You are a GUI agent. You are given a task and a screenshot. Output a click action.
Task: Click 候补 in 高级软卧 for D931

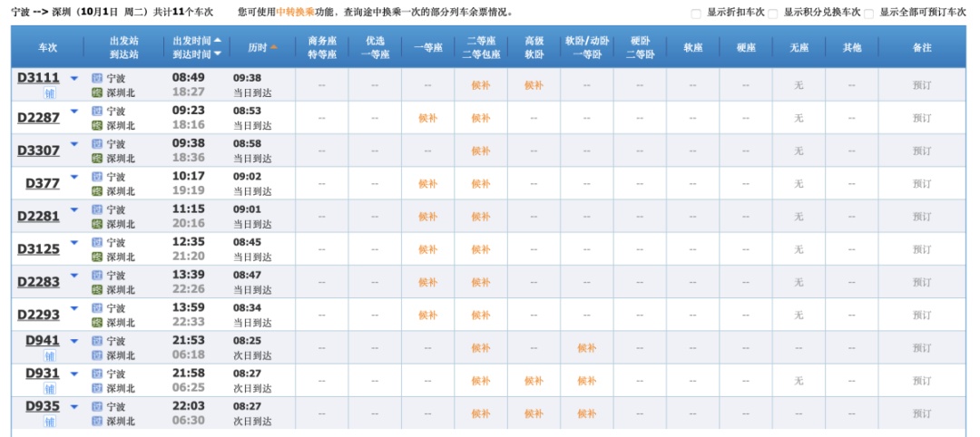(x=534, y=380)
